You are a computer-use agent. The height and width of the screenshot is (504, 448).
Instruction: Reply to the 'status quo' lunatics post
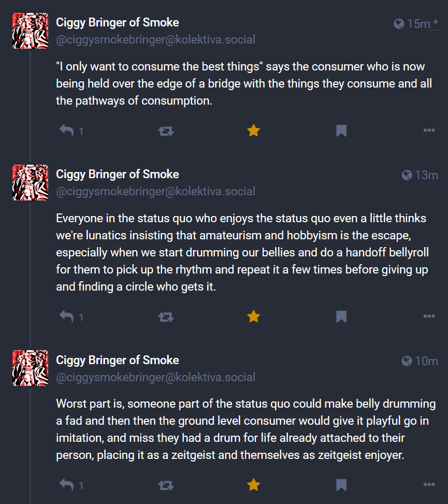67,316
